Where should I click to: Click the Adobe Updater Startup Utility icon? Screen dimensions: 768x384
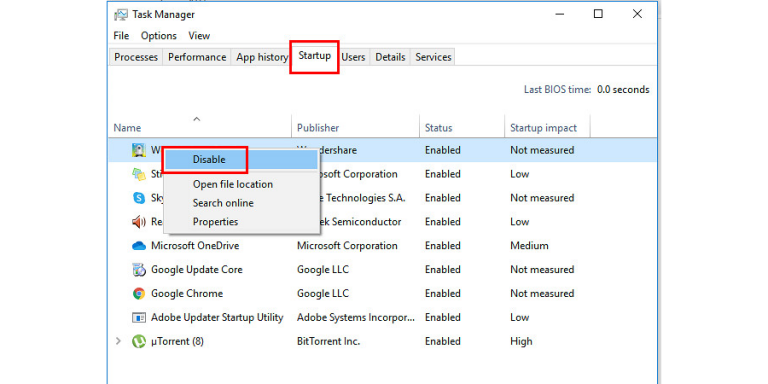tap(139, 317)
